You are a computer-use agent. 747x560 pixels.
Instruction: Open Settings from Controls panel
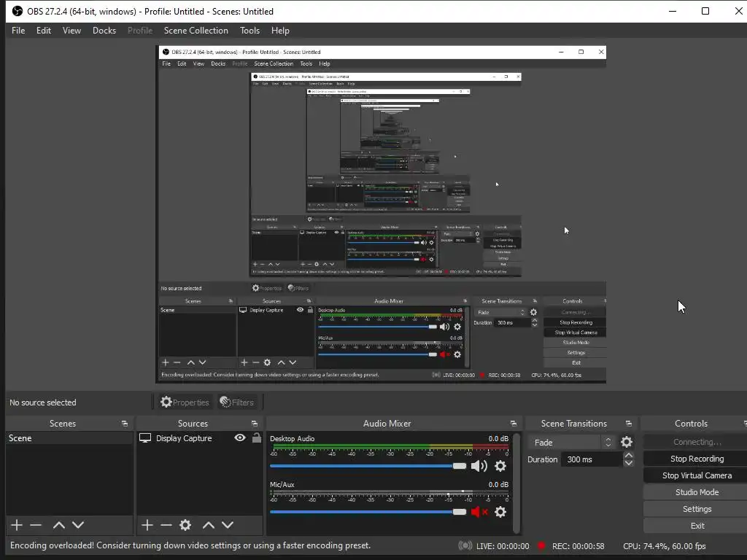coord(697,509)
